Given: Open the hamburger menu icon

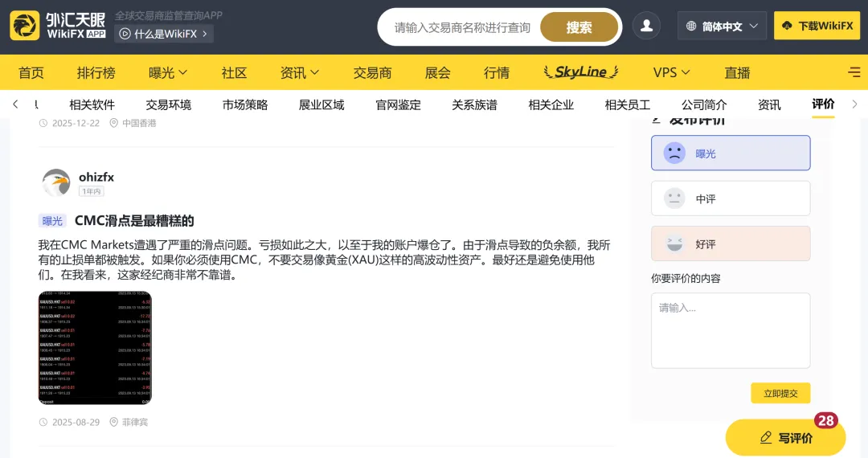Looking at the screenshot, I should pos(854,72).
